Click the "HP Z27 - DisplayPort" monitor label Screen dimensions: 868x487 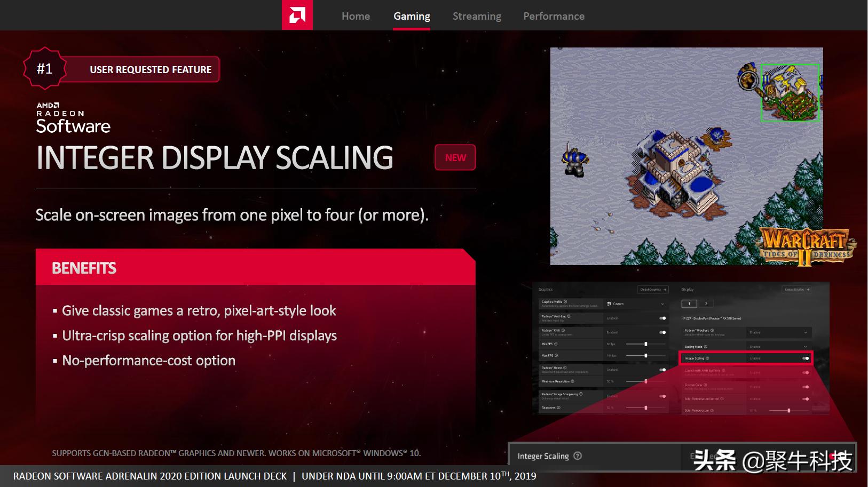pos(711,318)
